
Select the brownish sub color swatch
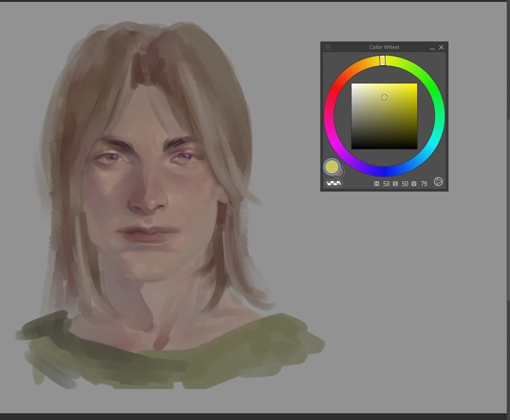point(340,173)
